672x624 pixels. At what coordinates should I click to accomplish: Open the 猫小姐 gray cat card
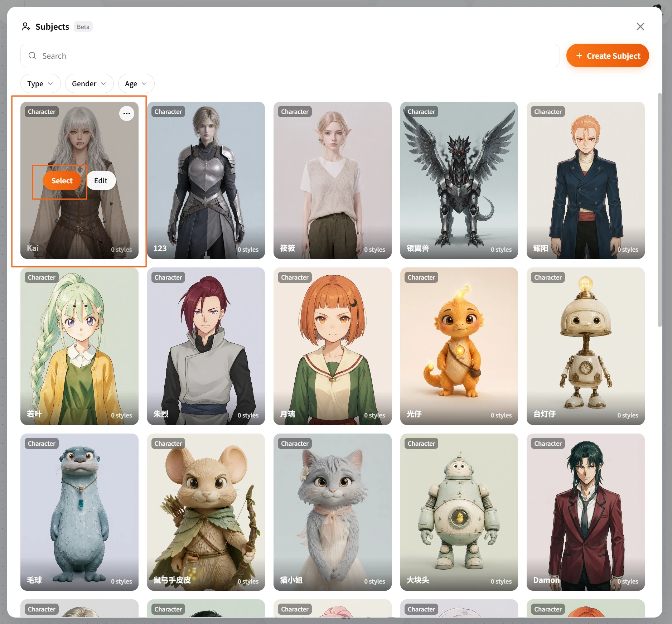(x=332, y=512)
